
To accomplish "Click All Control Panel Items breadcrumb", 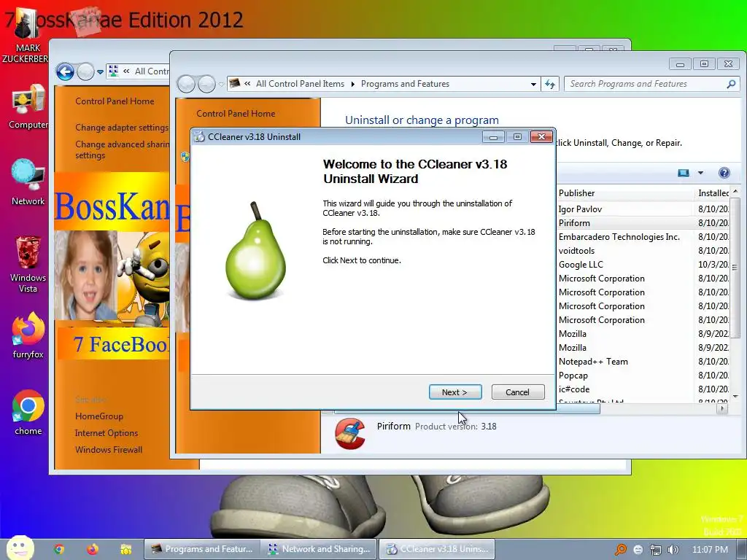I will click(x=300, y=84).
